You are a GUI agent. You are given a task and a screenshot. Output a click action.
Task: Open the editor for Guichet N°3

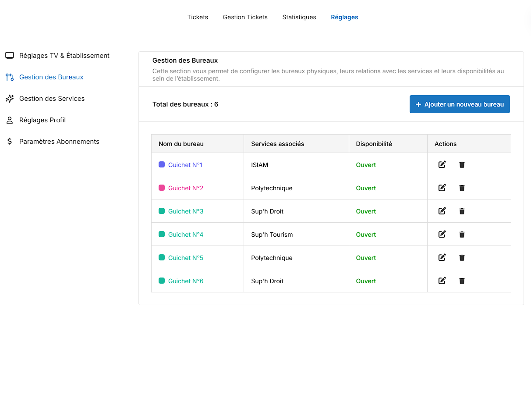[x=442, y=211]
